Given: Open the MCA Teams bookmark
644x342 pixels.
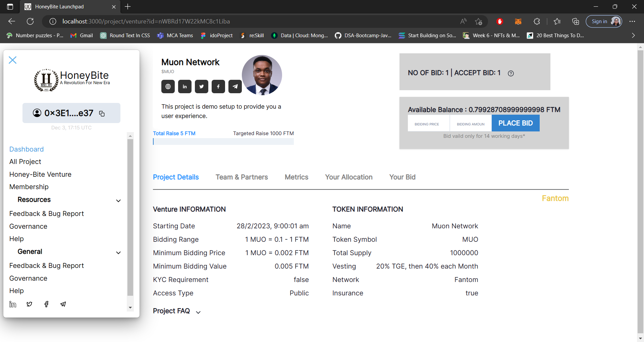Looking at the screenshot, I should [x=175, y=36].
